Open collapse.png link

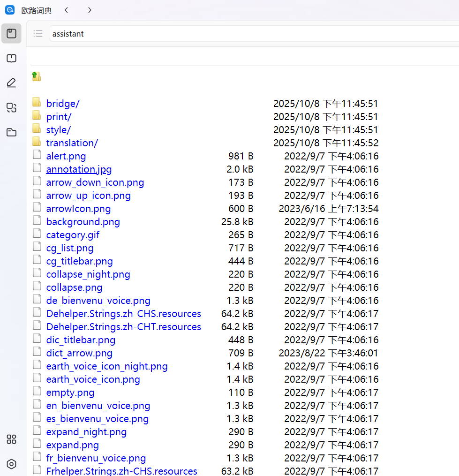tap(75, 287)
